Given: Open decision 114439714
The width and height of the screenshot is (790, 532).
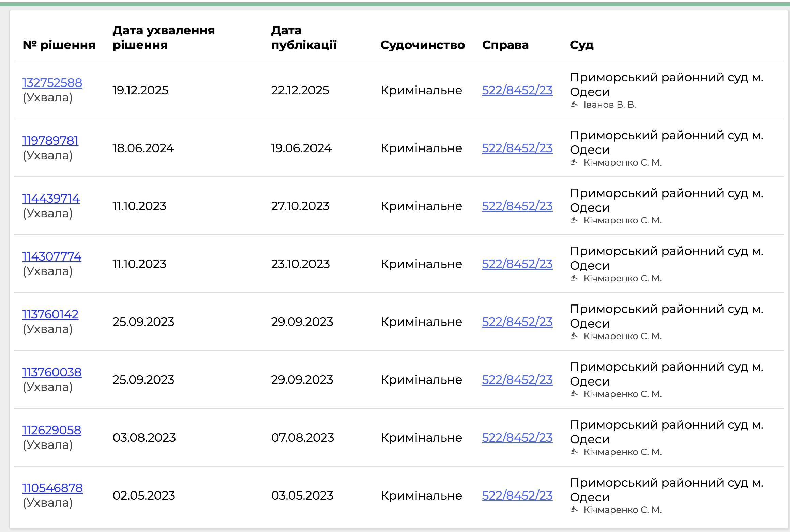Looking at the screenshot, I should (51, 199).
